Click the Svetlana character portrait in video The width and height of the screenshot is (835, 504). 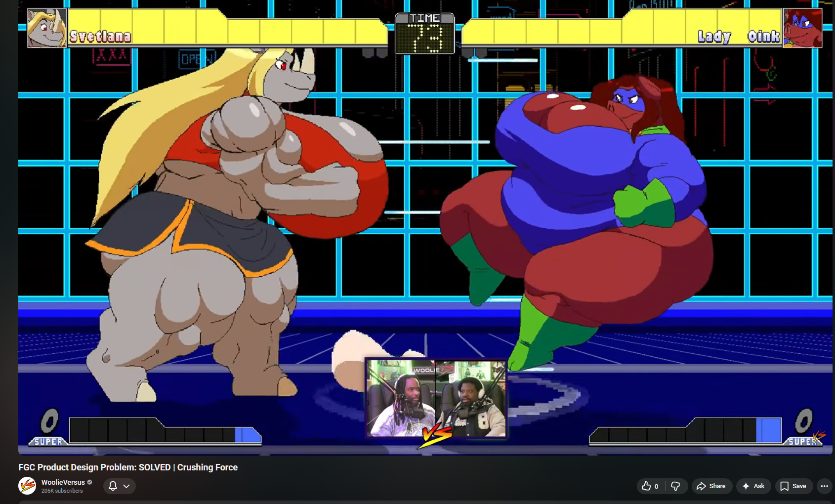pos(46,28)
